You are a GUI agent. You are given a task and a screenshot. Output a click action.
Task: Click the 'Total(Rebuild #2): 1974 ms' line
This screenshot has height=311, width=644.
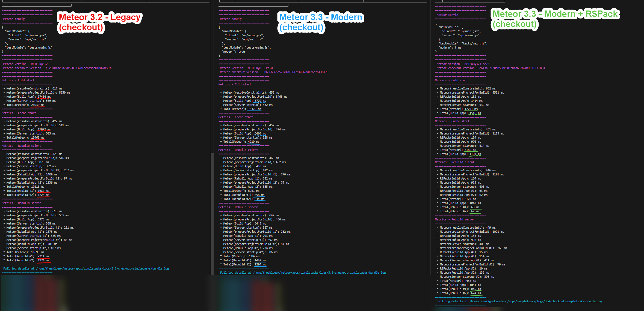click(x=26, y=260)
